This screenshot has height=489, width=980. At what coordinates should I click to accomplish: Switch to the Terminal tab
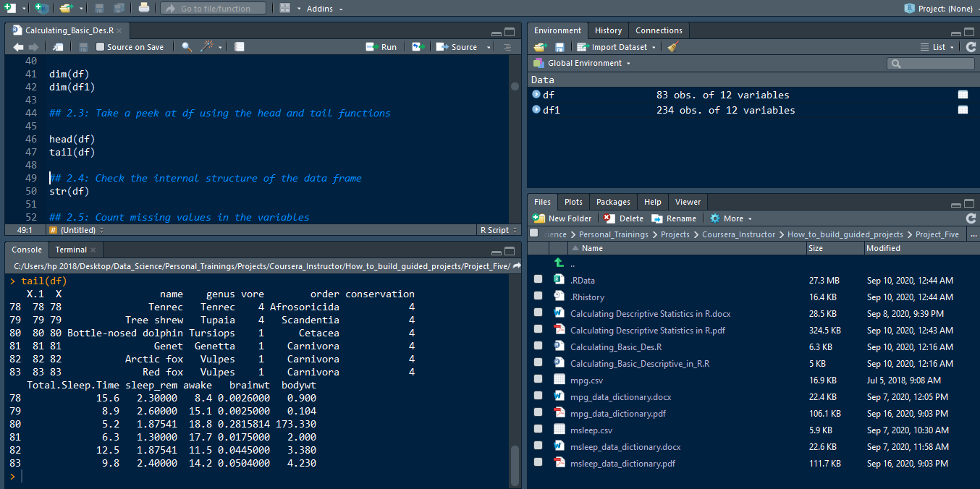point(71,250)
